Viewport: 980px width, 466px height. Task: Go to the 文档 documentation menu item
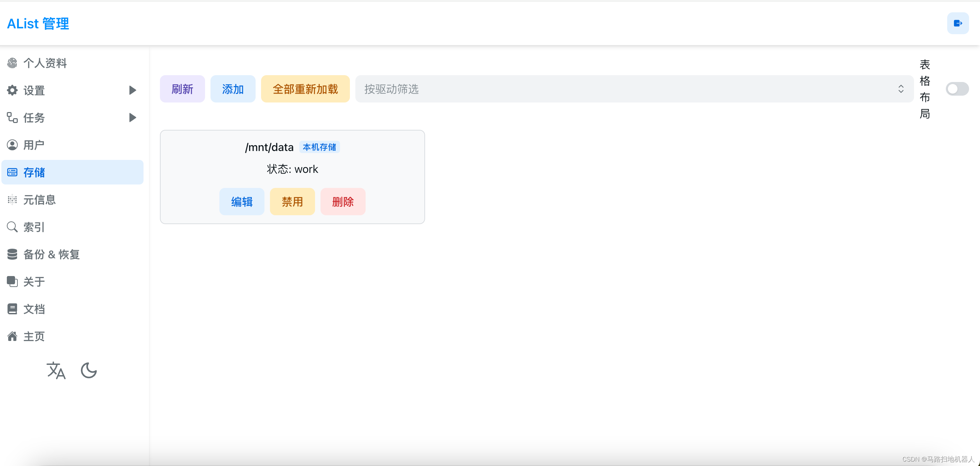click(34, 309)
